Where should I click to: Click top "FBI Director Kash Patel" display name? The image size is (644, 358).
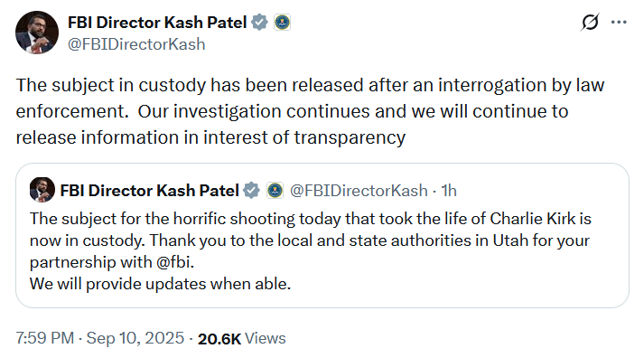pyautogui.click(x=157, y=23)
